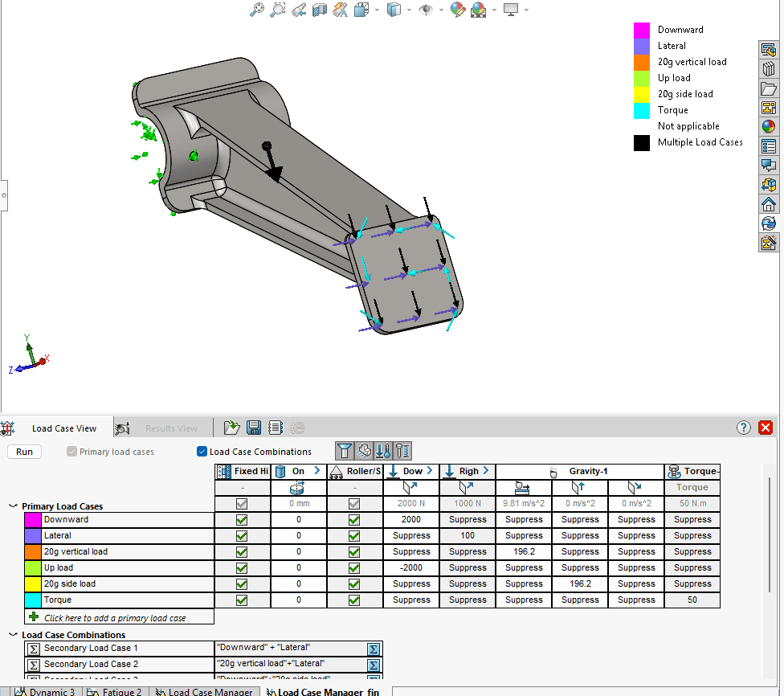Collapse the Load Case Combinations section
Image resolution: width=784 pixels, height=696 pixels.
click(x=13, y=635)
